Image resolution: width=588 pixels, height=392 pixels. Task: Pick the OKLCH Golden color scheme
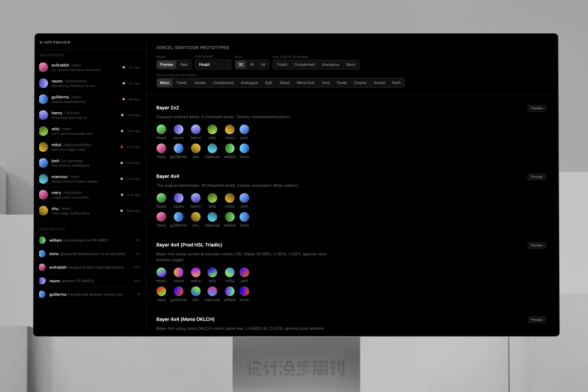tap(200, 83)
